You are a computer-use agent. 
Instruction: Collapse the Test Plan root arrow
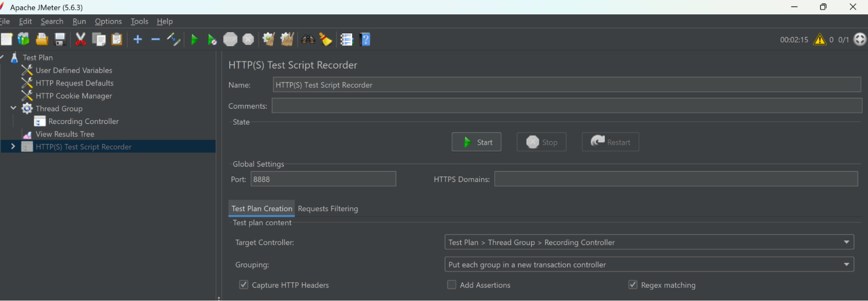[2, 57]
